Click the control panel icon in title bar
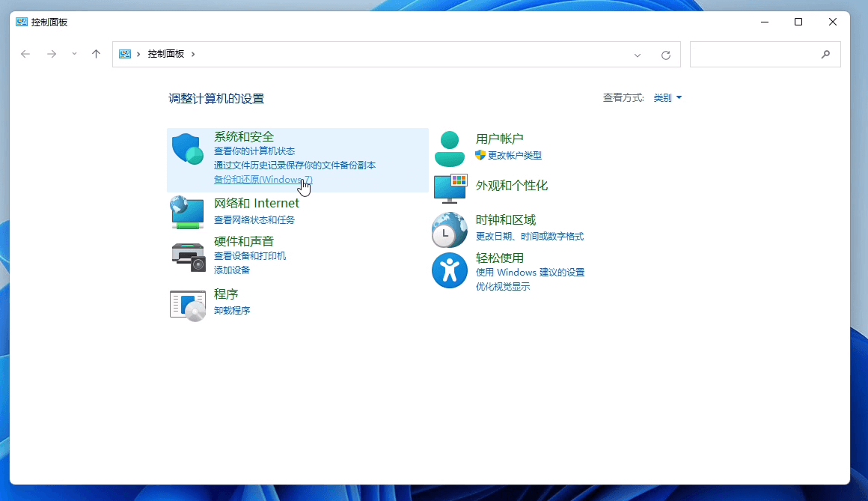This screenshot has height=501, width=868. click(22, 22)
